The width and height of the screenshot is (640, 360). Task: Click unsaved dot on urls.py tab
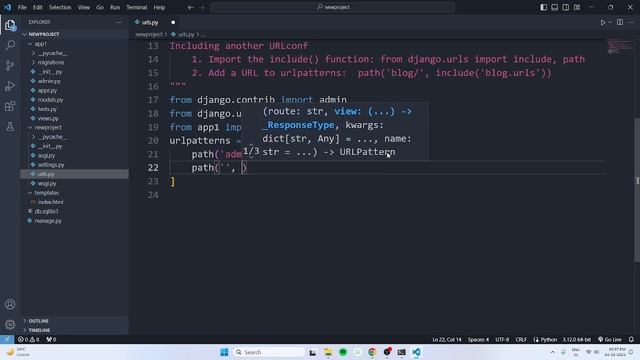point(173,22)
